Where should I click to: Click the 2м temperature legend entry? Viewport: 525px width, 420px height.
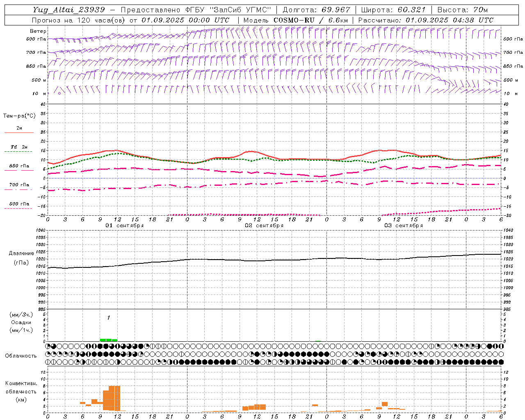coord(19,128)
